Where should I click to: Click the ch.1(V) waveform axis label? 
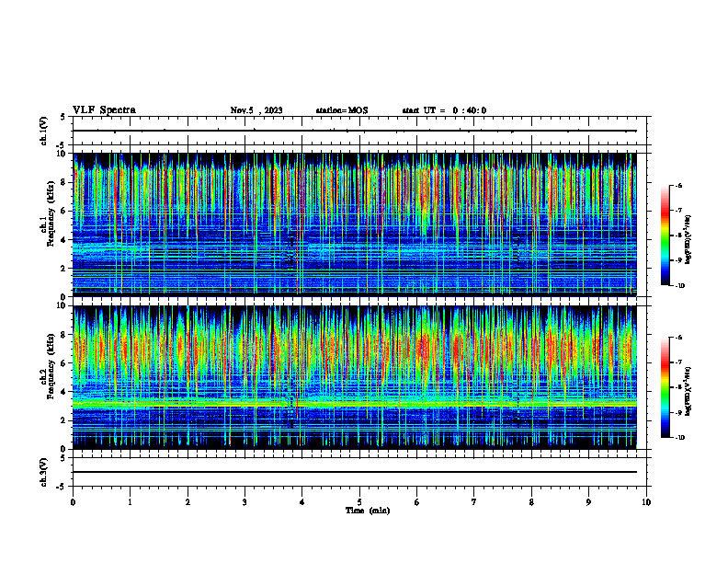pyautogui.click(x=43, y=131)
